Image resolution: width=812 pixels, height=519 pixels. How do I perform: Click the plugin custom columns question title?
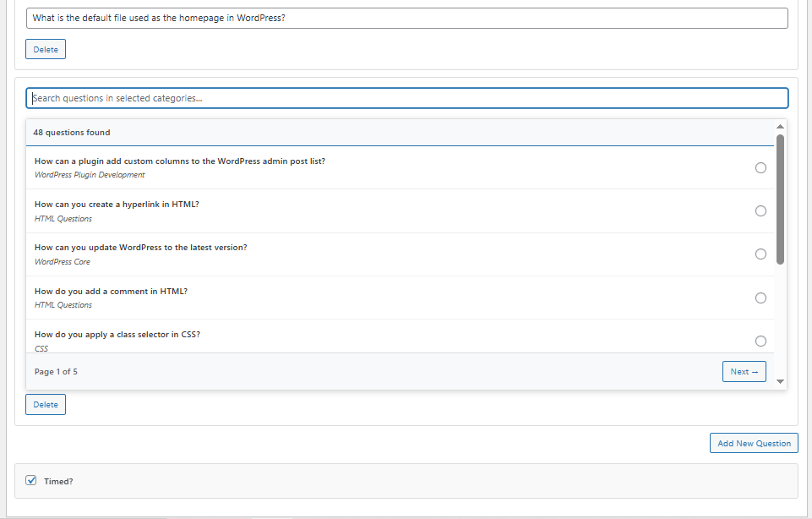click(180, 161)
